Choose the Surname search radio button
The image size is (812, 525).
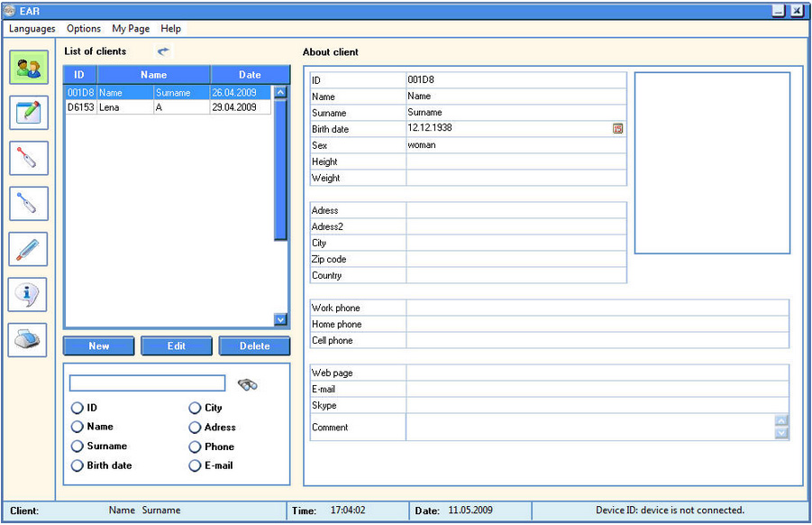(78, 447)
